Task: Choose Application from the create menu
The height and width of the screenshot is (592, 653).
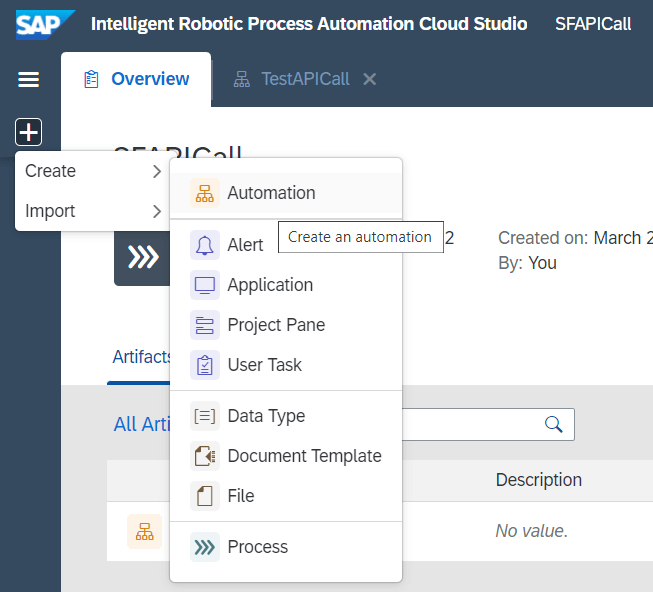Action: click(286, 285)
